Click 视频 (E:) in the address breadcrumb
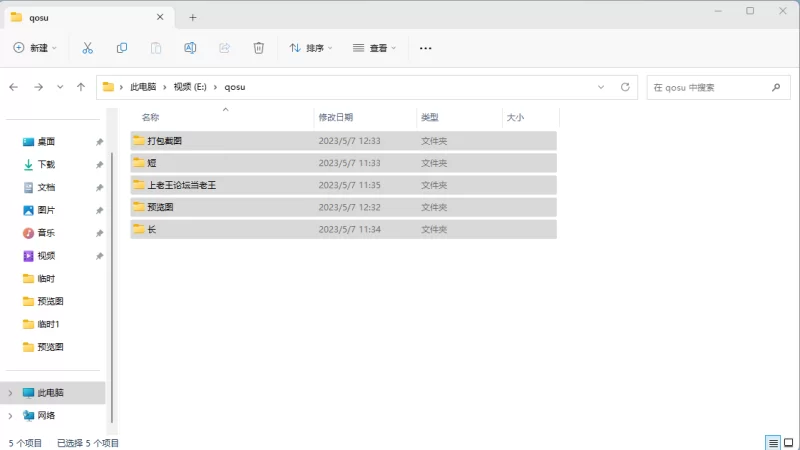Screen dimensions: 800x450 189,87
